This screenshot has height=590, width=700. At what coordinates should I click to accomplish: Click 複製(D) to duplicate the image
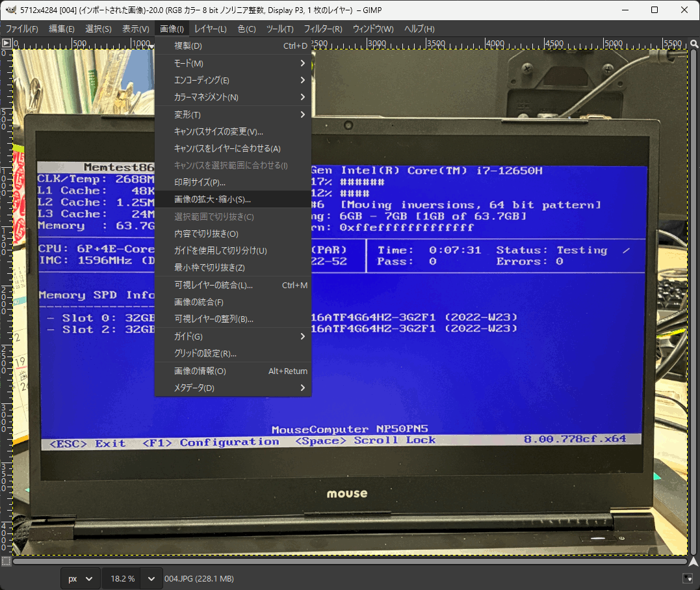click(188, 46)
